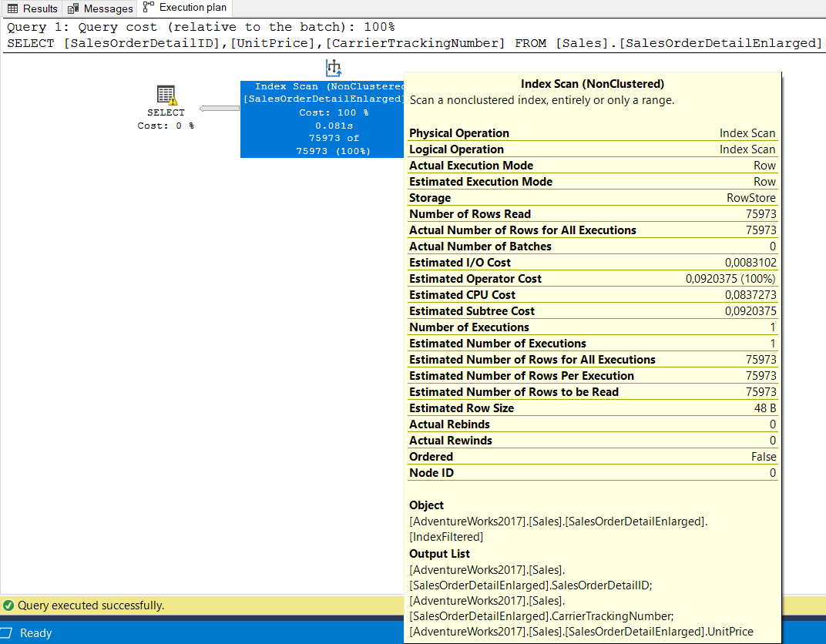This screenshot has width=826, height=644.
Task: Click the 'Actual Rewinds' row
Action: pyautogui.click(x=593, y=440)
